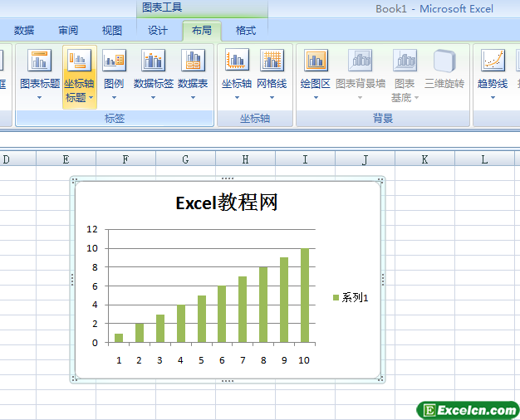
Task: Click the 图表背景墙 chart wall icon
Action: (x=361, y=61)
